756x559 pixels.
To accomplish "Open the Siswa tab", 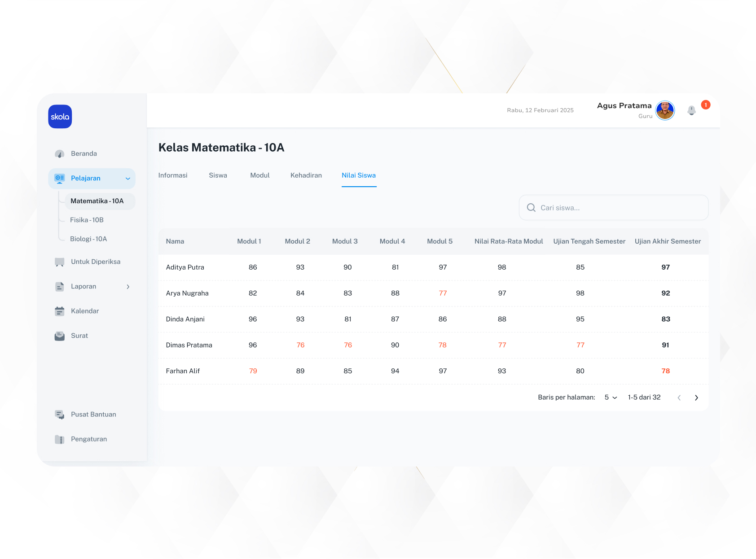I will coord(218,175).
